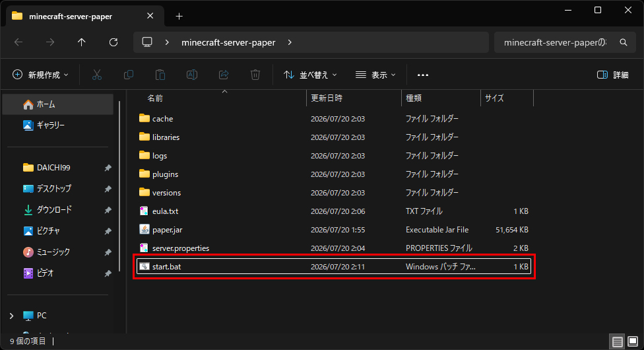The height and width of the screenshot is (350, 644).
Task: Open the 並べ替え sort dropdown
Action: point(311,75)
